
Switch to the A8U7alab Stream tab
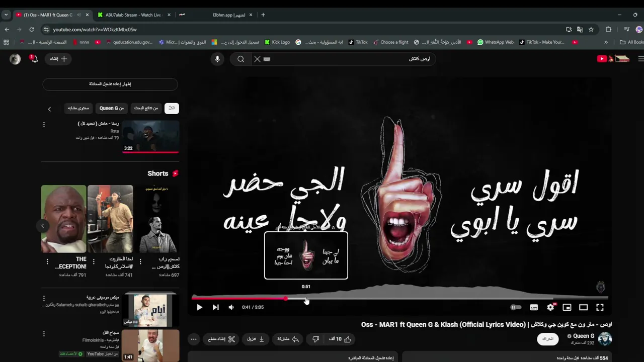click(133, 15)
